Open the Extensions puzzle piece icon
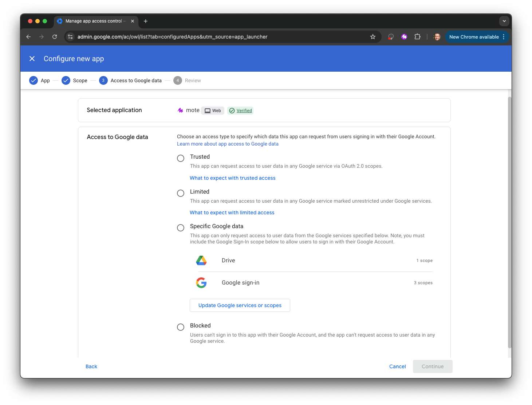Viewport: 532px width, 405px height. [417, 37]
